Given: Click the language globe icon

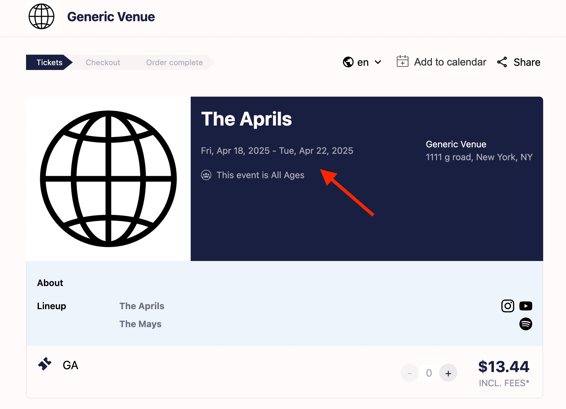Looking at the screenshot, I should tap(348, 62).
